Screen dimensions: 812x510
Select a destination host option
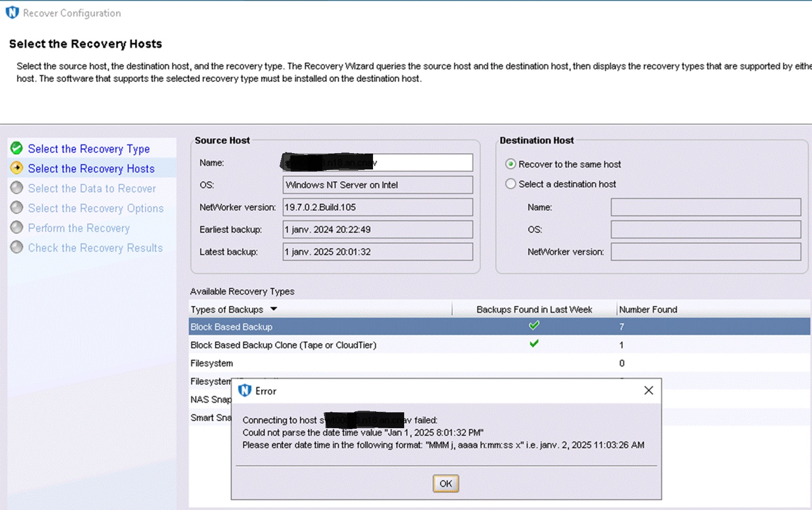tap(510, 184)
